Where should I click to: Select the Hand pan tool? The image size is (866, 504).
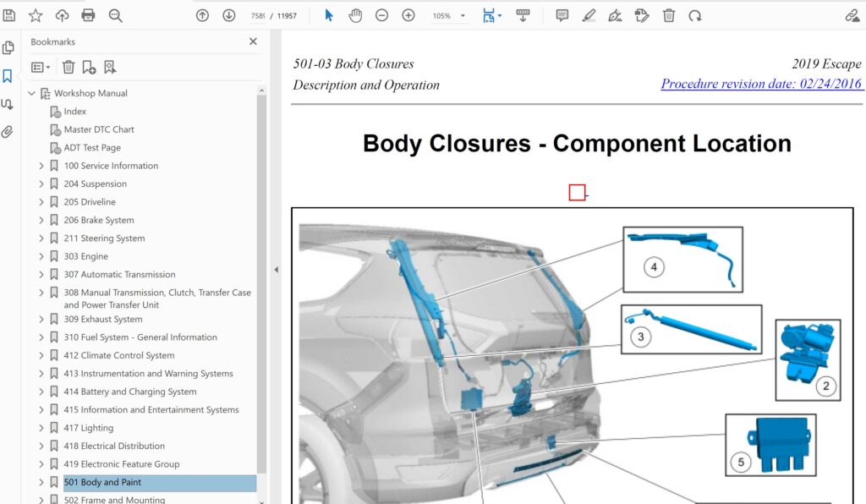(355, 15)
